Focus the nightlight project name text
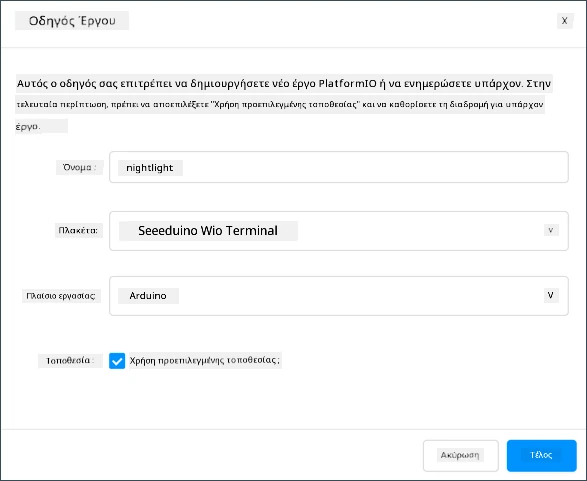The width and height of the screenshot is (587, 481). click(x=150, y=168)
